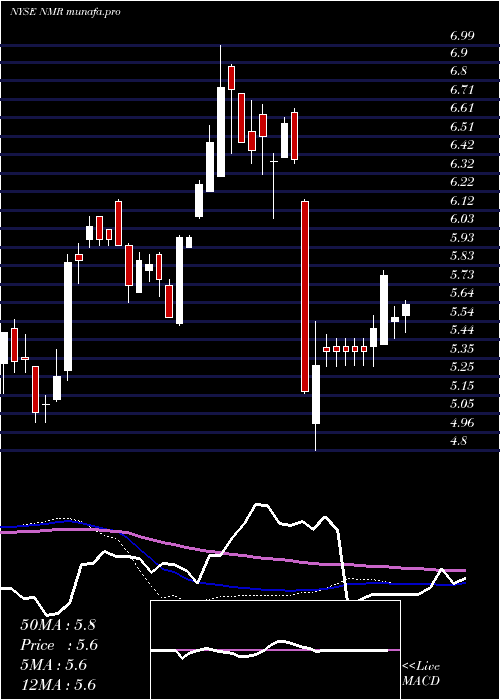Click the MACD inset chart panel

[275, 650]
